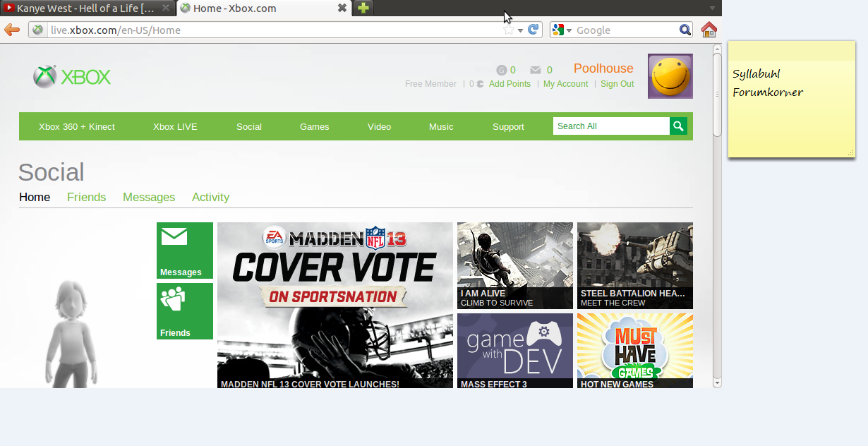Image resolution: width=868 pixels, height=446 pixels.
Task: Submit the Xbox site search with the green magnifier
Action: [x=678, y=126]
